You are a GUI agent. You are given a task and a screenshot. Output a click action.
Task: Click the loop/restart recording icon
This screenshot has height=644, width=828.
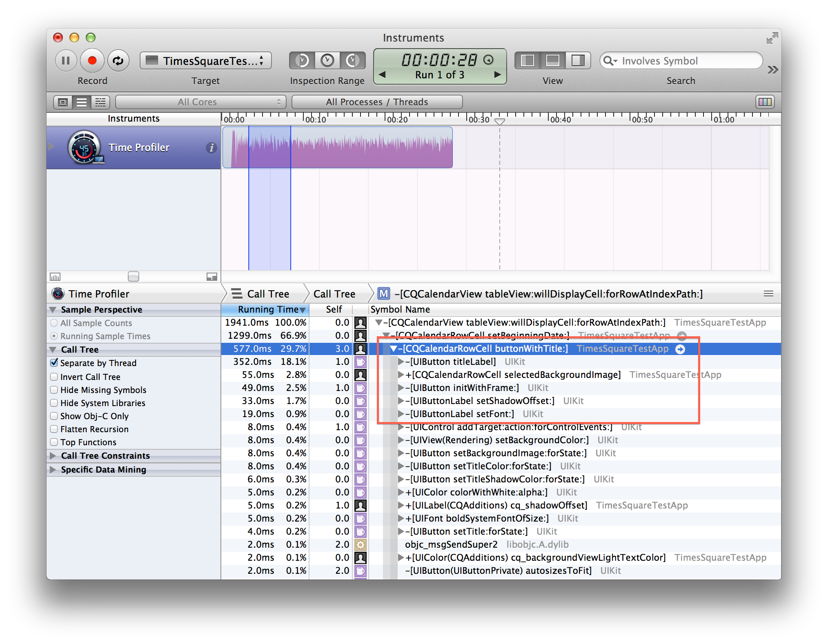118,61
